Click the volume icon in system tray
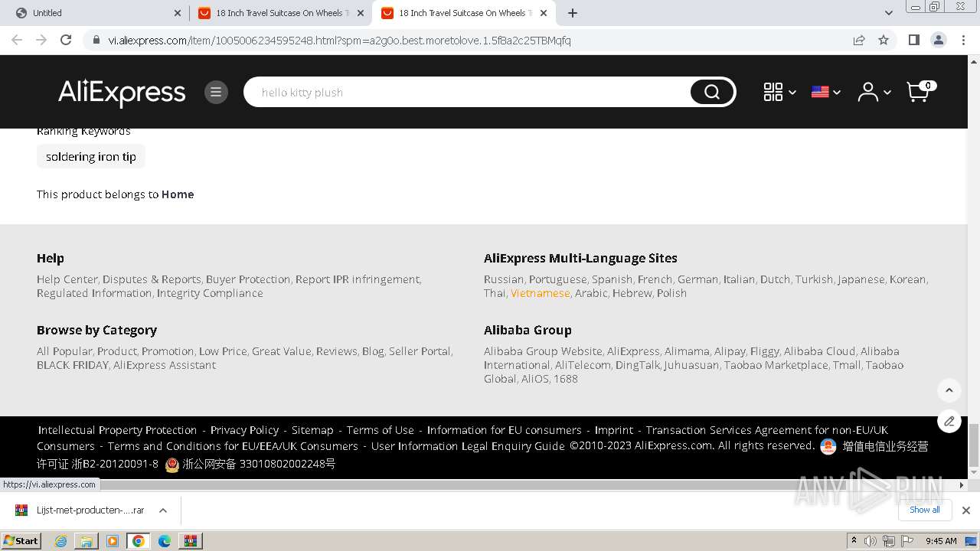Image resolution: width=980 pixels, height=551 pixels. 871,541
